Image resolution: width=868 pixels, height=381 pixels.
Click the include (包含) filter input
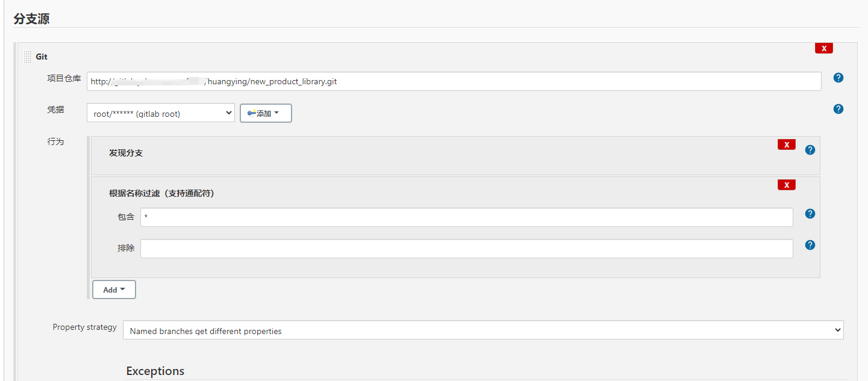pyautogui.click(x=466, y=217)
